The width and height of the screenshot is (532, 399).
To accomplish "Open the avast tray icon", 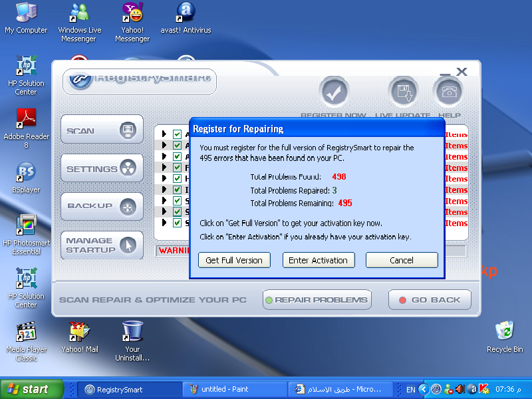I will [x=472, y=389].
